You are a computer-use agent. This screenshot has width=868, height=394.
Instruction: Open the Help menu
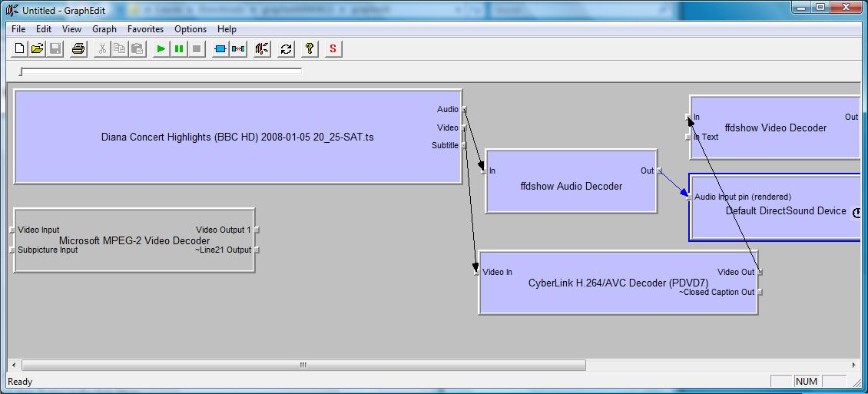[227, 28]
